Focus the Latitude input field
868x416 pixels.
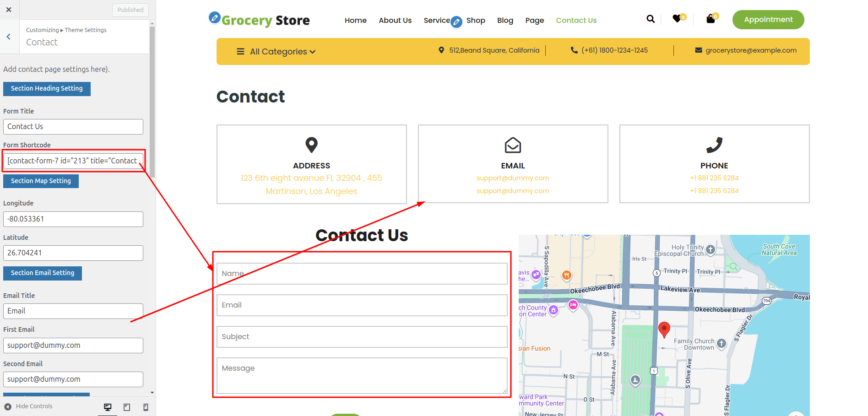pos(73,253)
